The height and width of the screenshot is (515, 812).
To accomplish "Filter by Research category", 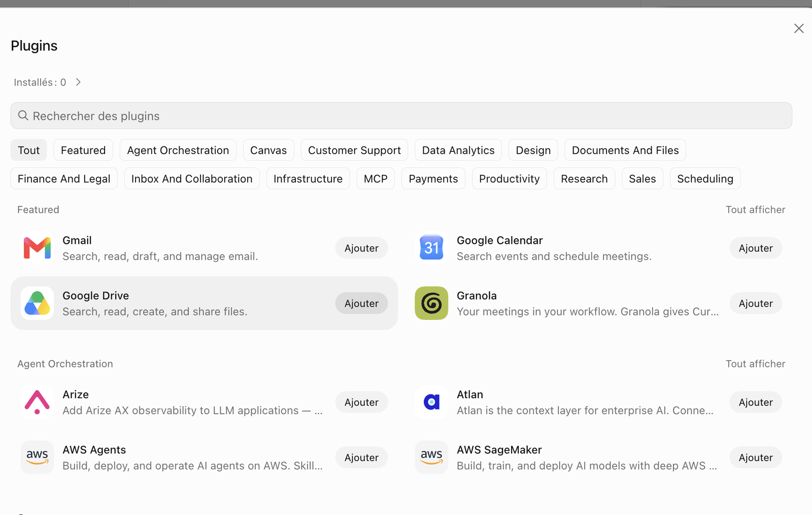I will pos(584,179).
